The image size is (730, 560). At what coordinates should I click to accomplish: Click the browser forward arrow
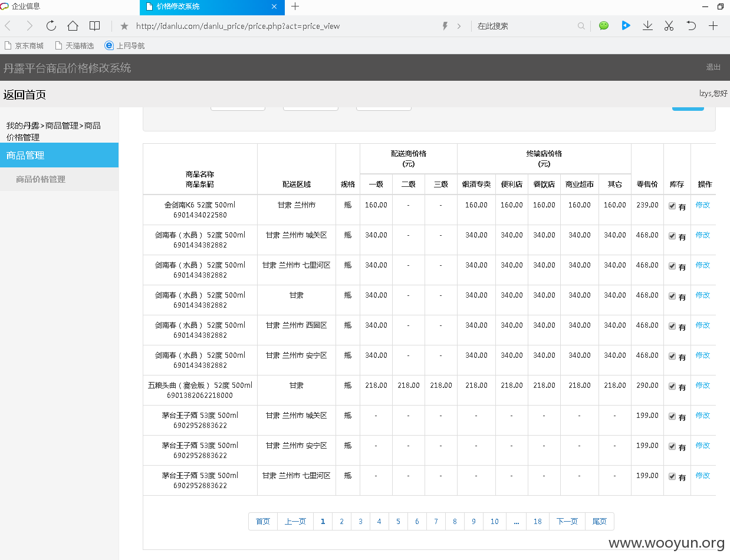point(29,26)
